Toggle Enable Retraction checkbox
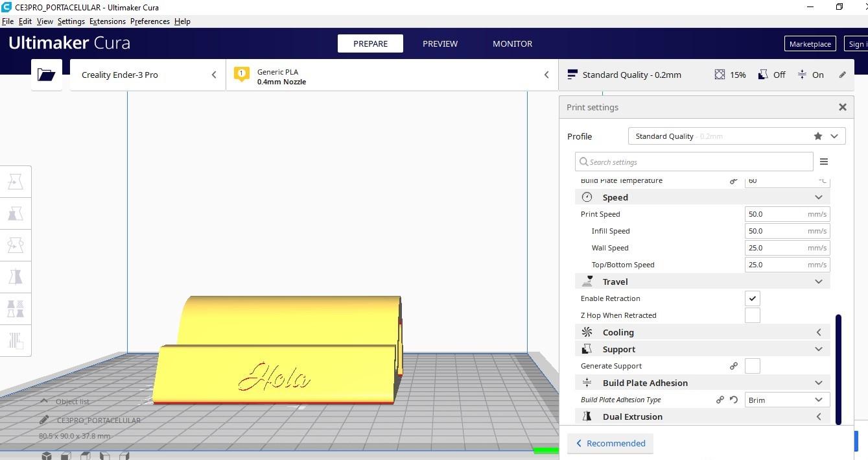868x460 pixels. (752, 298)
